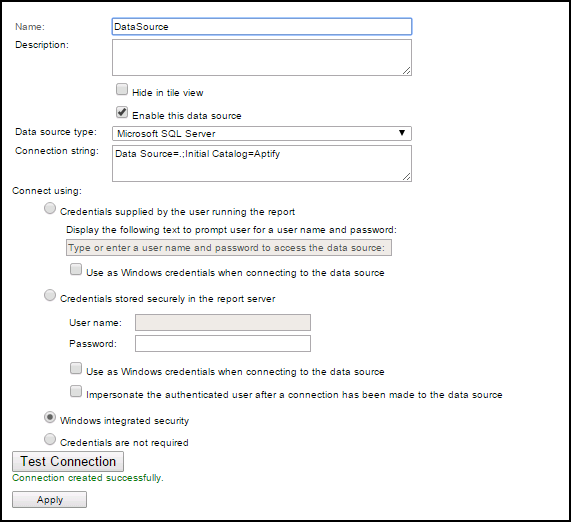571x522 pixels.
Task: Select Credentials stored securely in the report server
Action: click(x=50, y=295)
